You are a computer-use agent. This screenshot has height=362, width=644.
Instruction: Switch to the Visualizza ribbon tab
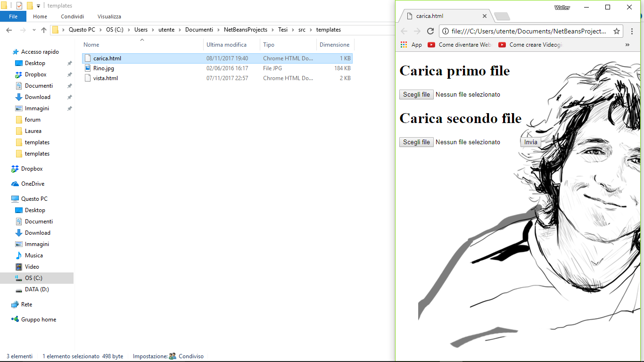click(x=109, y=16)
